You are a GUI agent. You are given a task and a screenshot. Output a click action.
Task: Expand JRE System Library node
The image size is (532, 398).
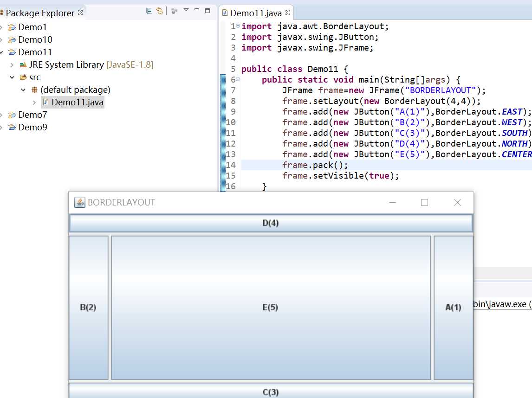(x=12, y=65)
